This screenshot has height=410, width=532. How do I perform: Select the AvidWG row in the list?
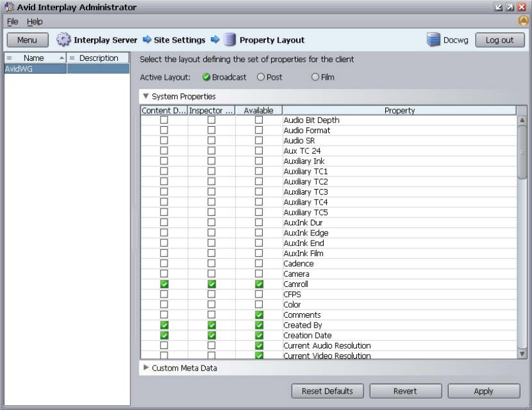tap(66, 68)
